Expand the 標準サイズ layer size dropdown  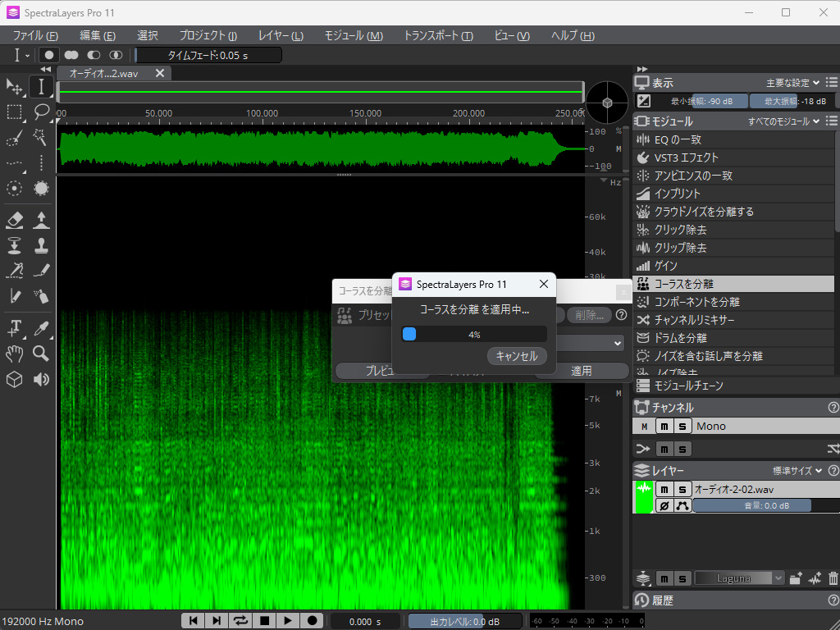pyautogui.click(x=798, y=471)
